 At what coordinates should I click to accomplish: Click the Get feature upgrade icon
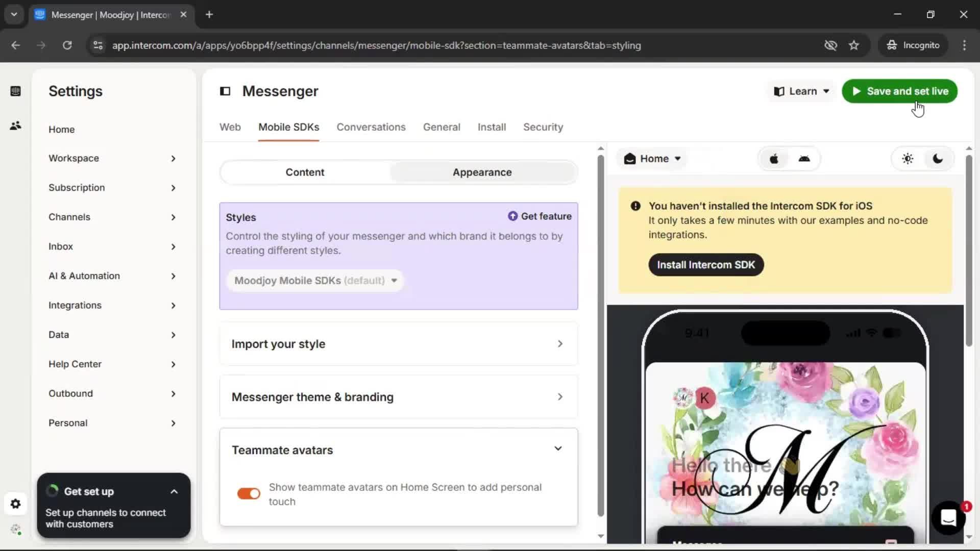click(x=512, y=216)
